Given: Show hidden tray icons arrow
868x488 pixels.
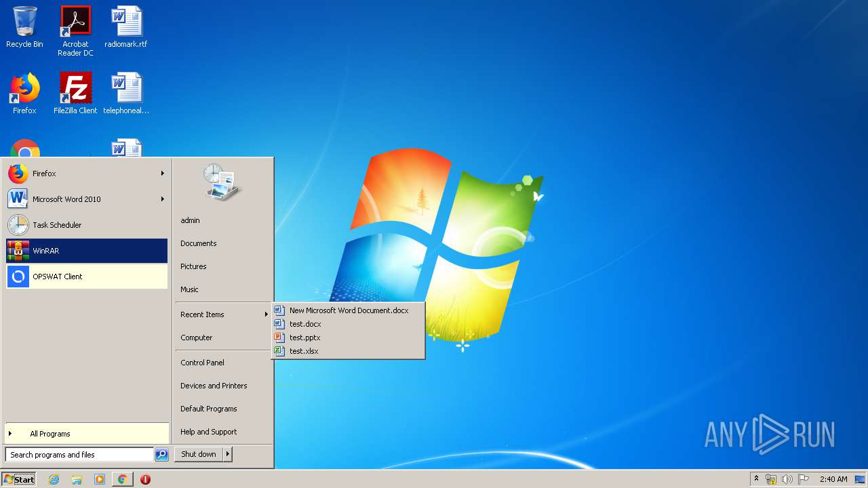Looking at the screenshot, I should coord(756,479).
